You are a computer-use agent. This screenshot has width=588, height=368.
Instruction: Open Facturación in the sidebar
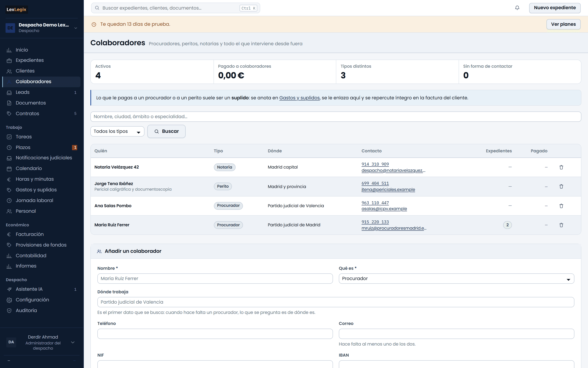pyautogui.click(x=41, y=234)
